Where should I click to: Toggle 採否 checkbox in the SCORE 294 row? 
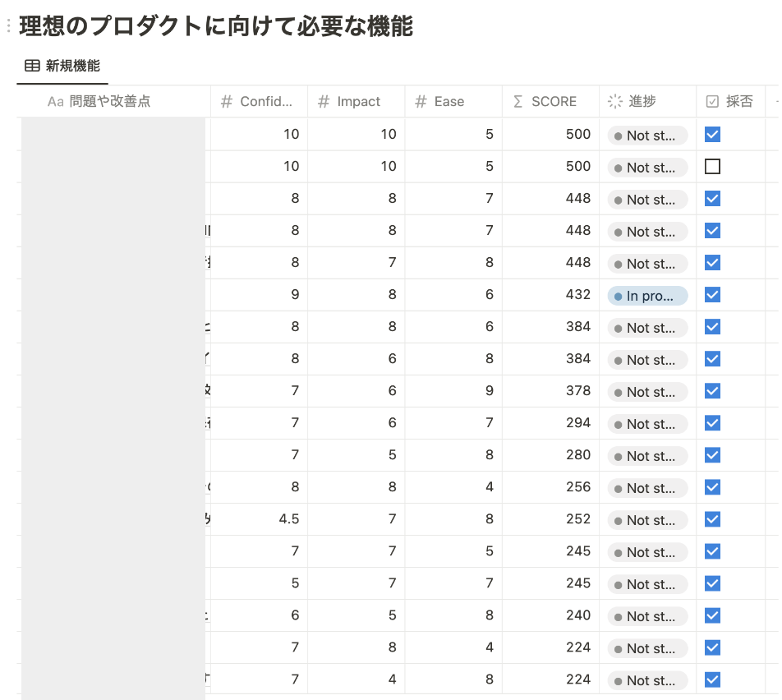tap(712, 422)
